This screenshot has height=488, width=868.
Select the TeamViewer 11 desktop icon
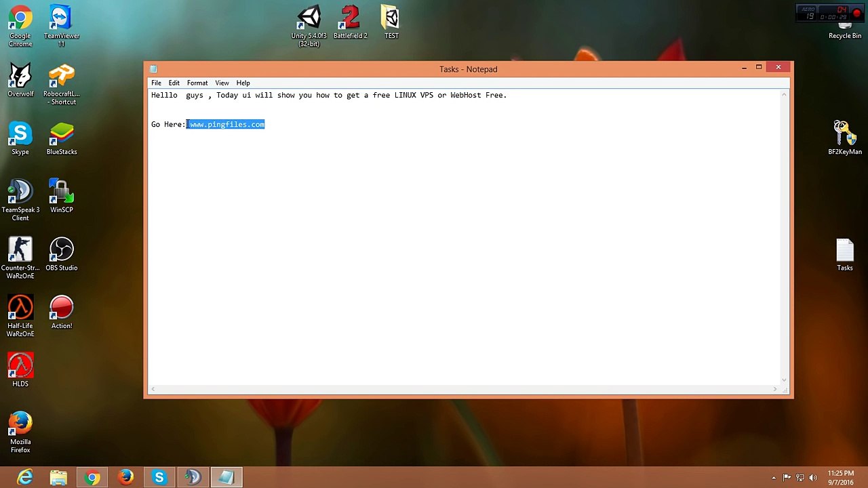pos(62,26)
